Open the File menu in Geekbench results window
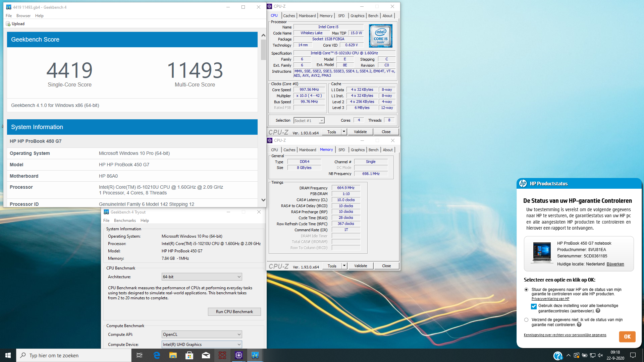This screenshot has height=362, width=644. [9, 16]
